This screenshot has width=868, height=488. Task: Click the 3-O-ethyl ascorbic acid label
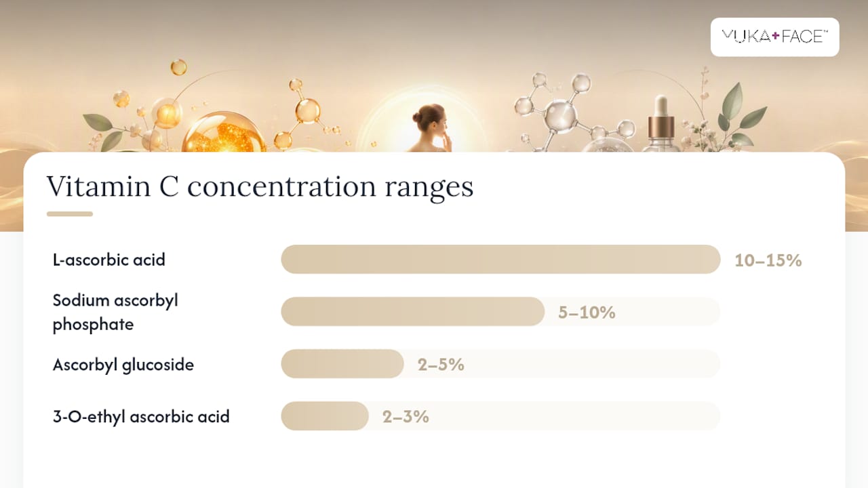(x=141, y=416)
